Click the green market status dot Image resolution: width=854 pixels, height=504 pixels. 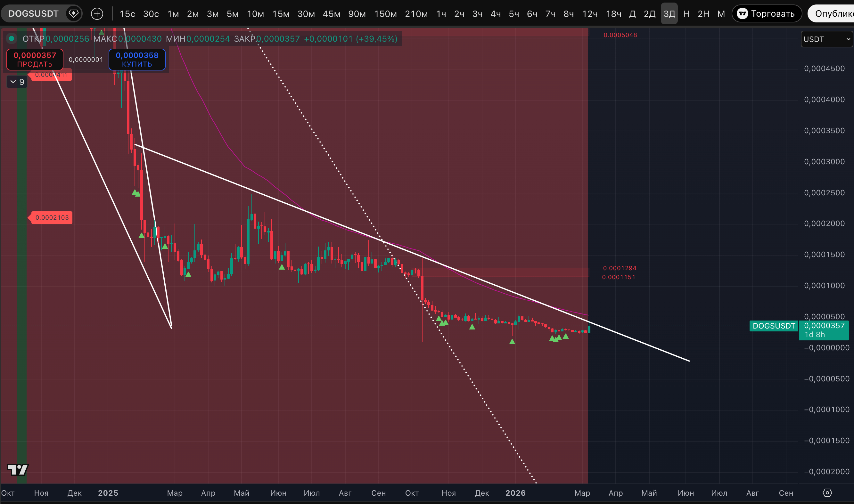tap(12, 39)
